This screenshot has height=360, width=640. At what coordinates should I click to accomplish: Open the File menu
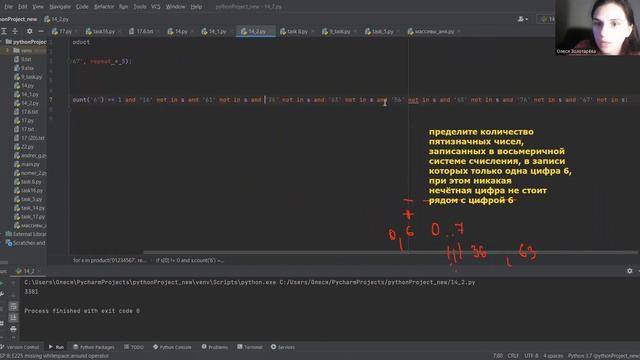coord(8,7)
